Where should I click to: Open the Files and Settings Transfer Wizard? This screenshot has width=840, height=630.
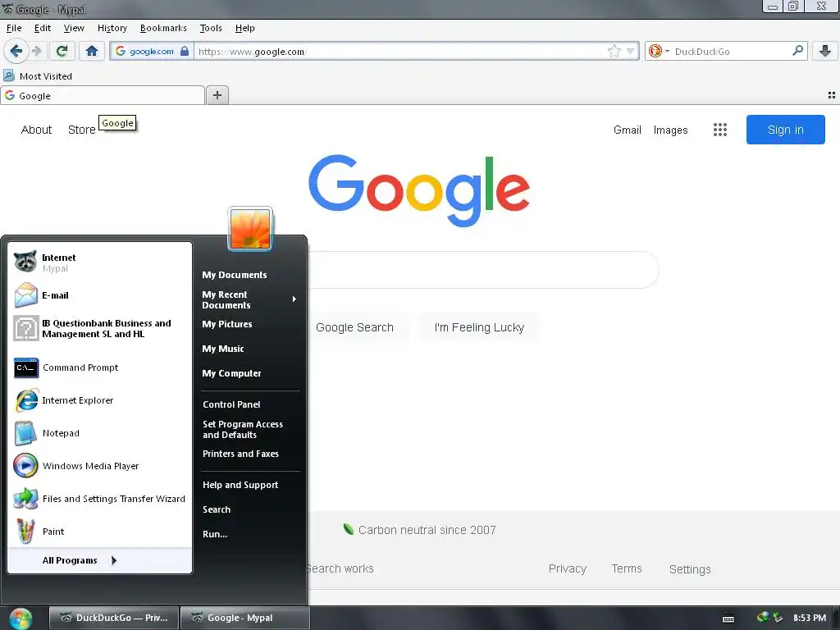click(99, 499)
